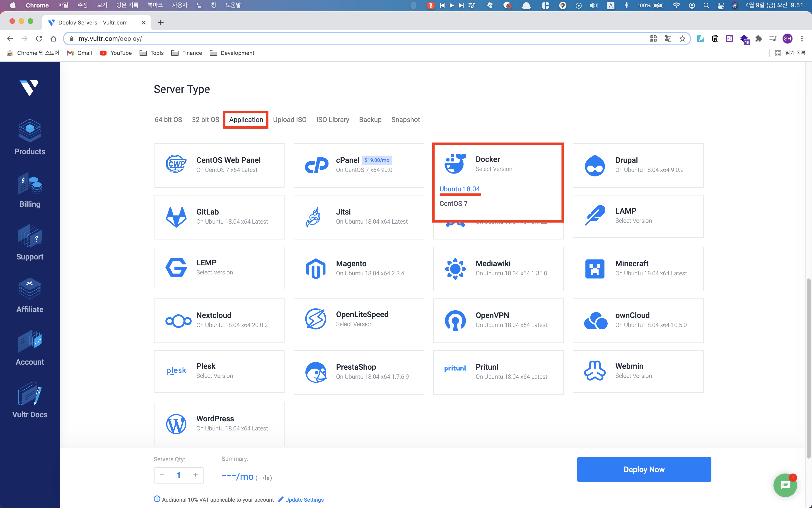Open Chrome three-dot menu

802,39
